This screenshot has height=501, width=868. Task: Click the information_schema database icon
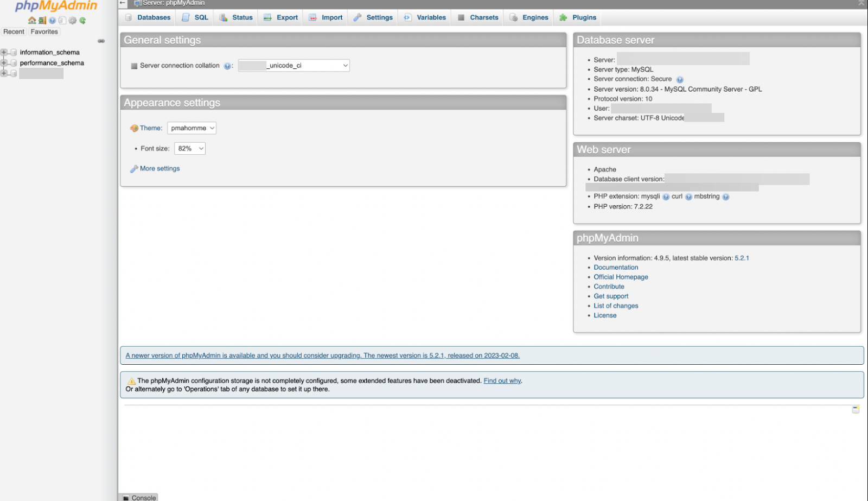click(14, 53)
